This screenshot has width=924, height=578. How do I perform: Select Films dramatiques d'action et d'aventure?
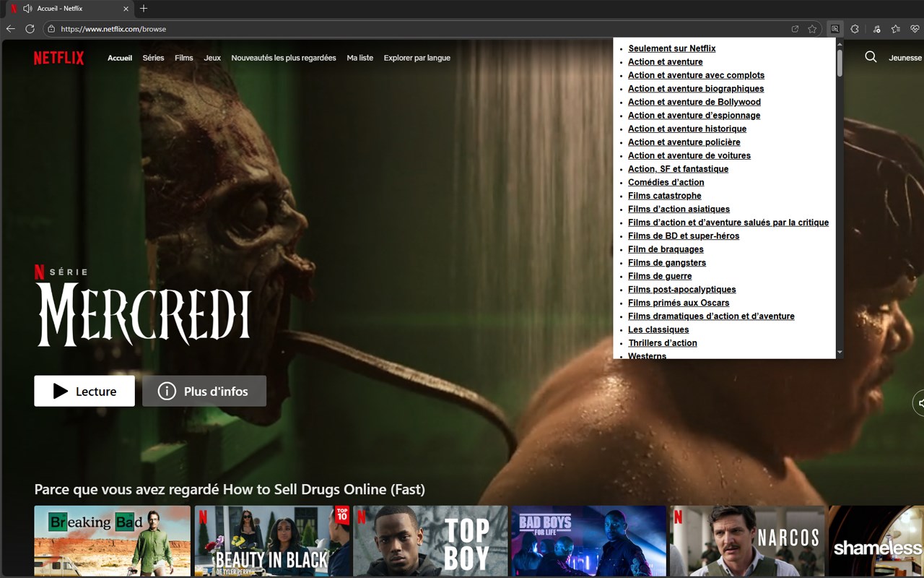711,316
